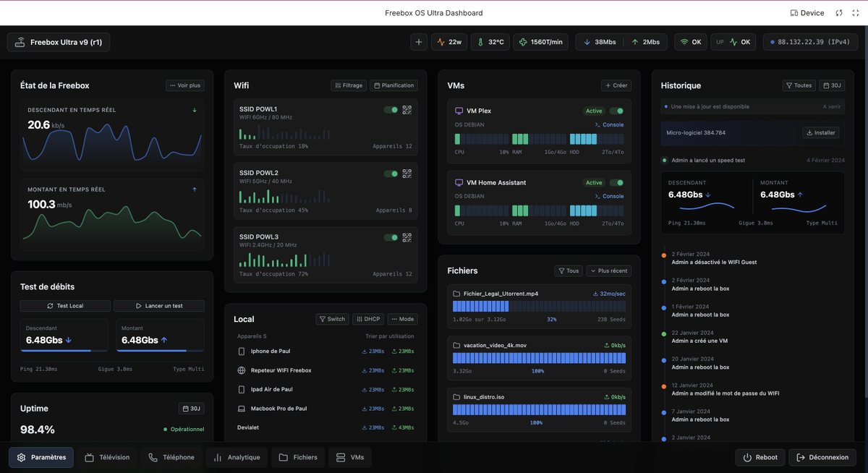The height and width of the screenshot is (473, 868).
Task: Click the 38Mbs download rate indicator
Action: point(600,42)
